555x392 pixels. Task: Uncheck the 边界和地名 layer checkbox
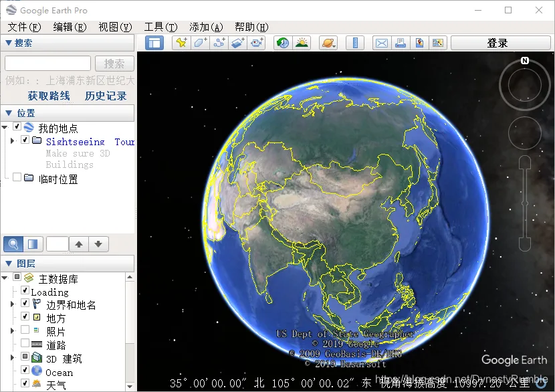pyautogui.click(x=25, y=303)
